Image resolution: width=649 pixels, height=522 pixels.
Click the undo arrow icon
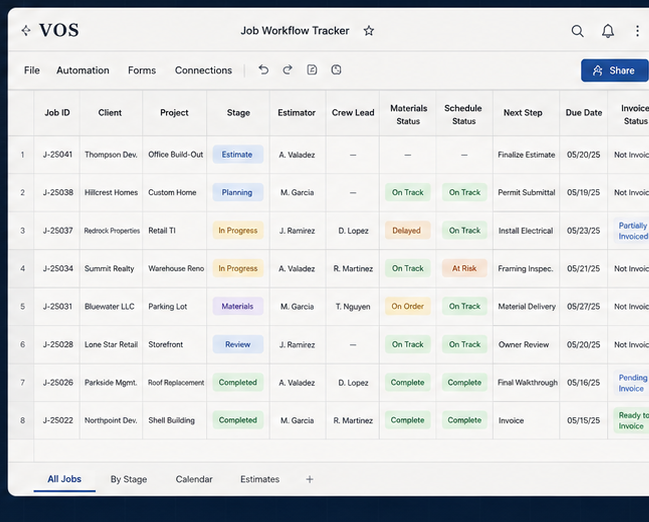pyautogui.click(x=263, y=70)
